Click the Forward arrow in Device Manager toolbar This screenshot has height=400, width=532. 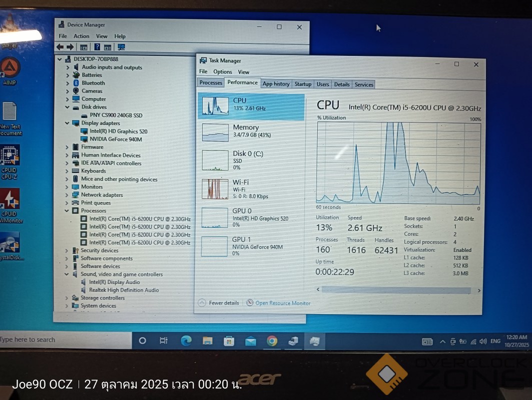pos(70,47)
